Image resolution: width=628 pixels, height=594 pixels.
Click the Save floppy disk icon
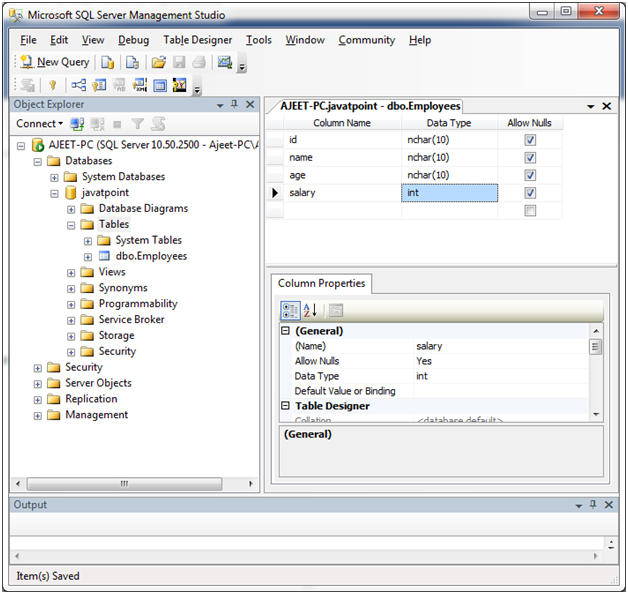(179, 62)
